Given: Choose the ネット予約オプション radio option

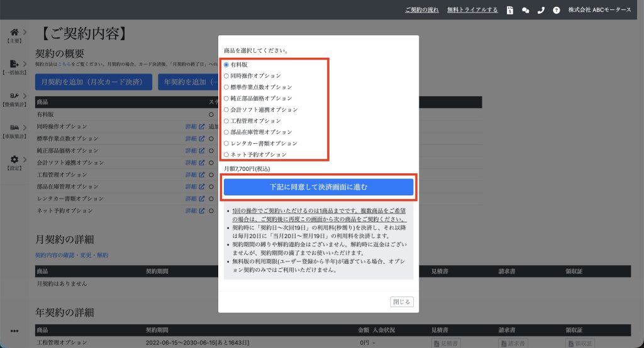Looking at the screenshot, I should [226, 155].
